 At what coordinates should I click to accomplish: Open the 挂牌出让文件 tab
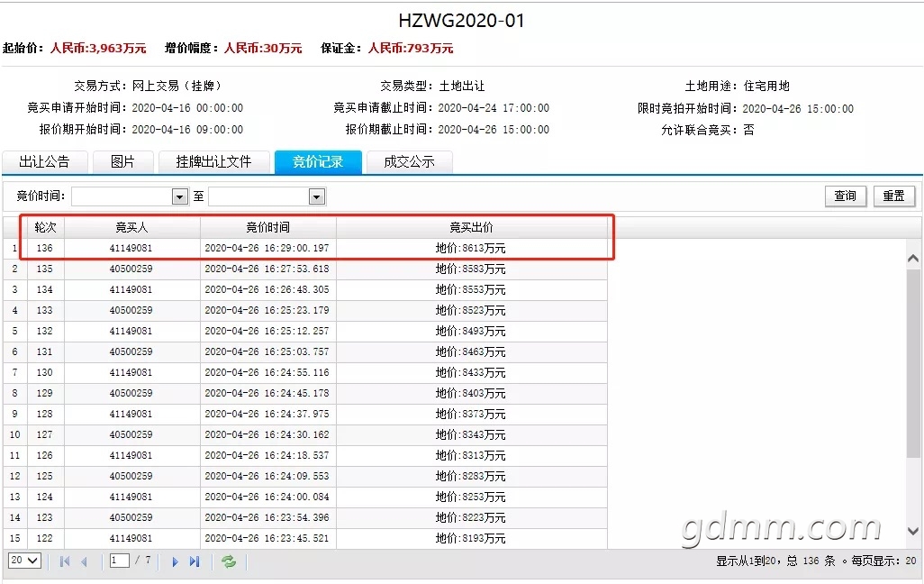coord(214,161)
